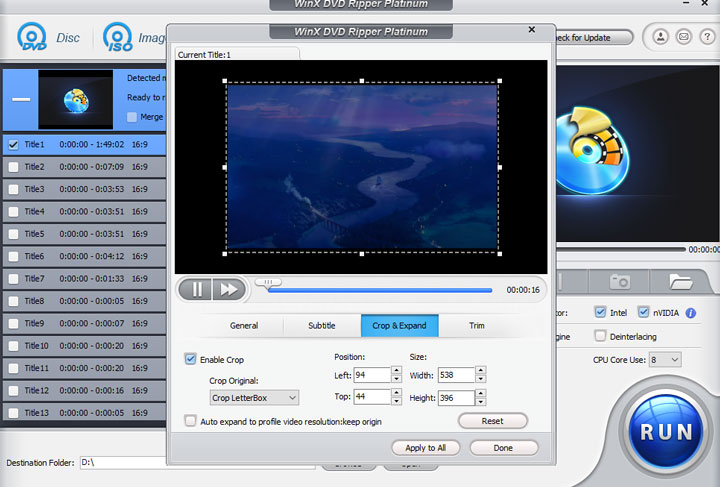Image resolution: width=720 pixels, height=487 pixels.
Task: Decrease the Top position value
Action: click(396, 402)
